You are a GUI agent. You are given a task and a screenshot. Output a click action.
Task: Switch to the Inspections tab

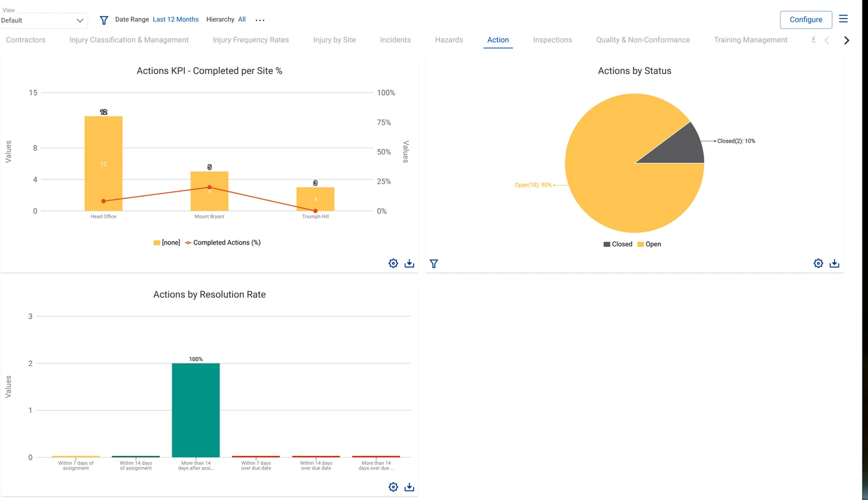click(552, 40)
